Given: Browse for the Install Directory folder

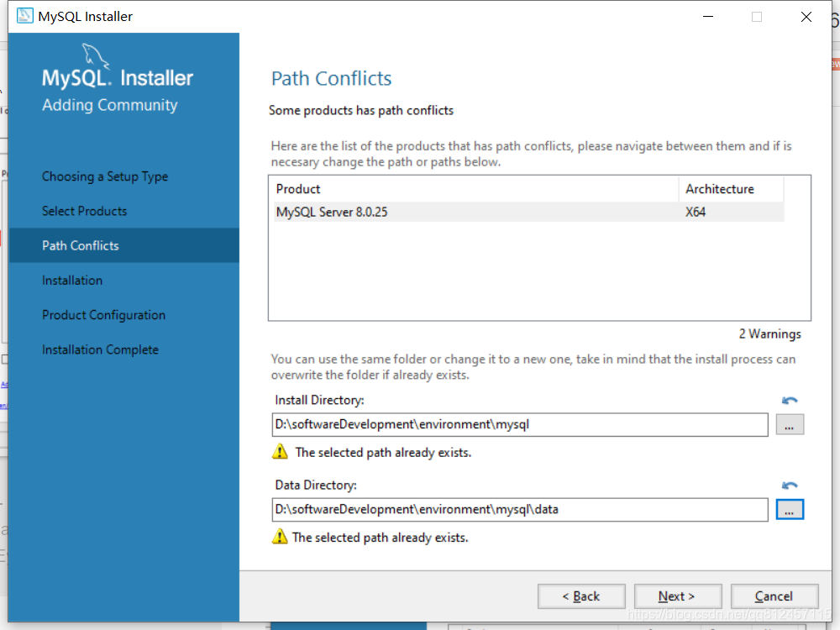Looking at the screenshot, I should point(790,425).
